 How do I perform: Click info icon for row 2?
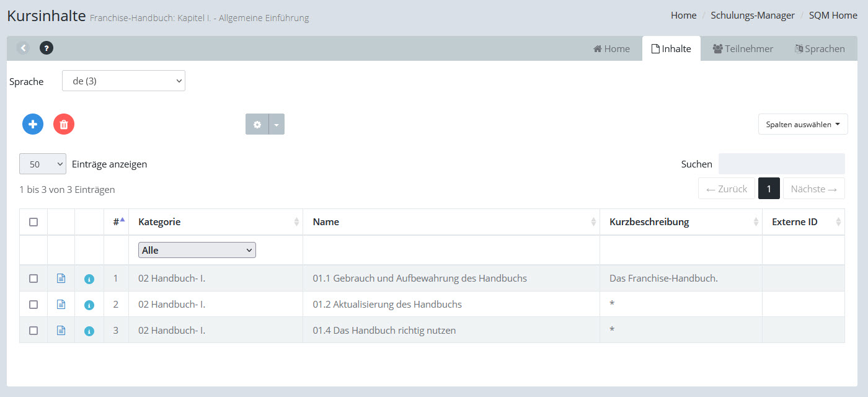click(89, 305)
